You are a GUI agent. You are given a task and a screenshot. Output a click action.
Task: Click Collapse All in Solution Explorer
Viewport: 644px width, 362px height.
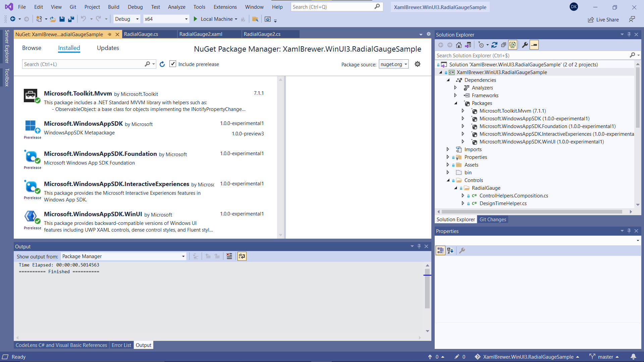(x=503, y=45)
